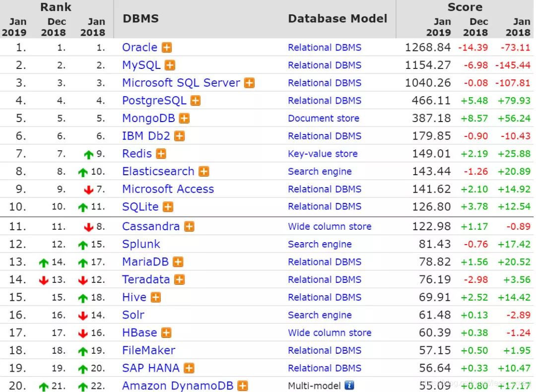This screenshot has width=536, height=392.
Task: Click the green up arrow beside 21. in DynamoDB row
Action: [x=44, y=387]
